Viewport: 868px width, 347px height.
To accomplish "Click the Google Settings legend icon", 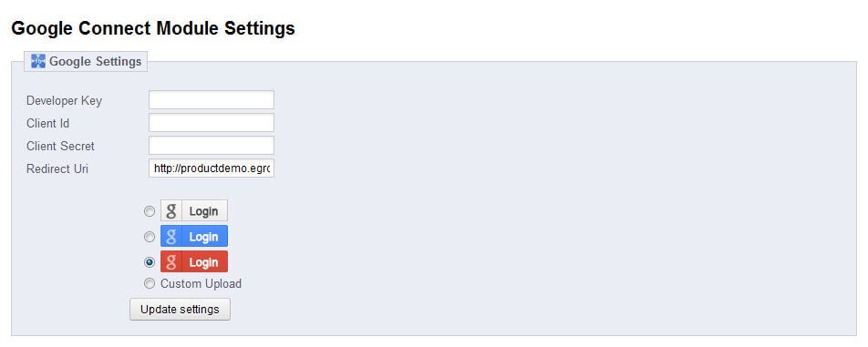I will [38, 61].
